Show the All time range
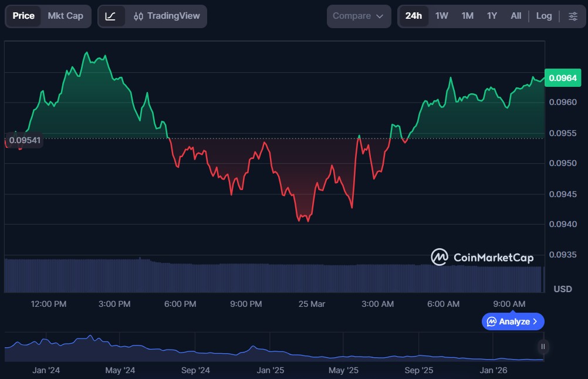588x379 pixels. pos(516,16)
